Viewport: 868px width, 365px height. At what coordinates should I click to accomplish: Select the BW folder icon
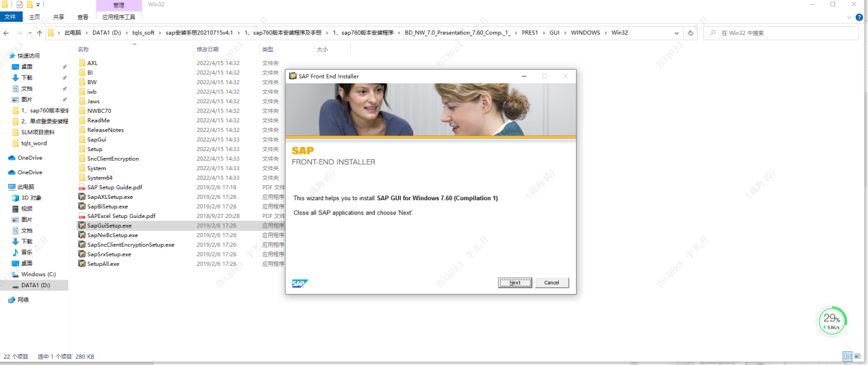pos(82,82)
